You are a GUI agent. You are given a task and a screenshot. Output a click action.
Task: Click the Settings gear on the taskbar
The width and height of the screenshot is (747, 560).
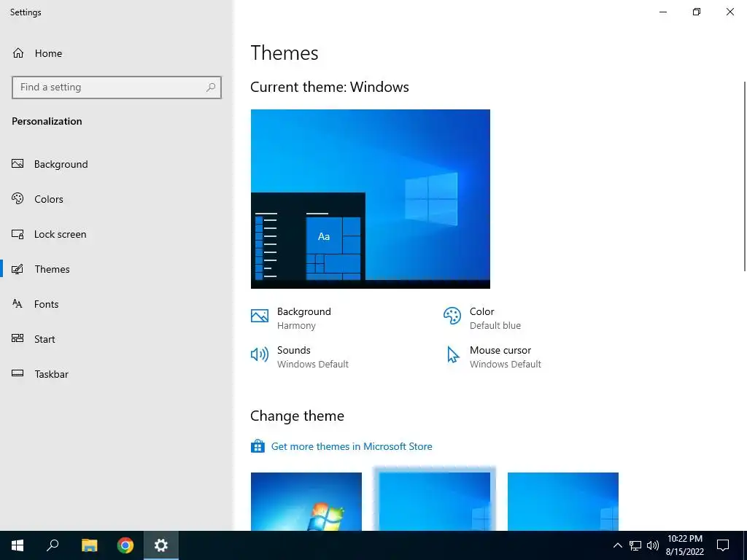tap(161, 545)
